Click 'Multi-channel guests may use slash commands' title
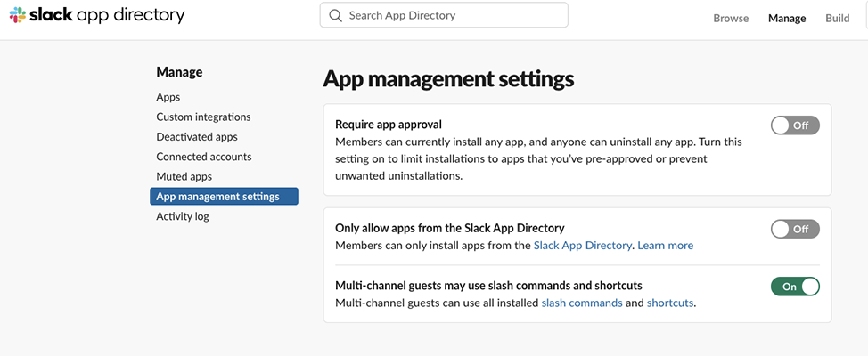This screenshot has height=356, width=868. click(x=488, y=286)
